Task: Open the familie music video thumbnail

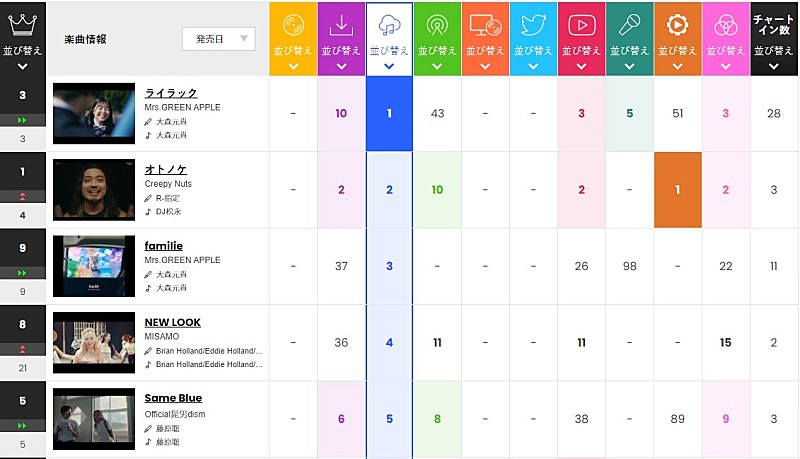Action: pos(94,266)
